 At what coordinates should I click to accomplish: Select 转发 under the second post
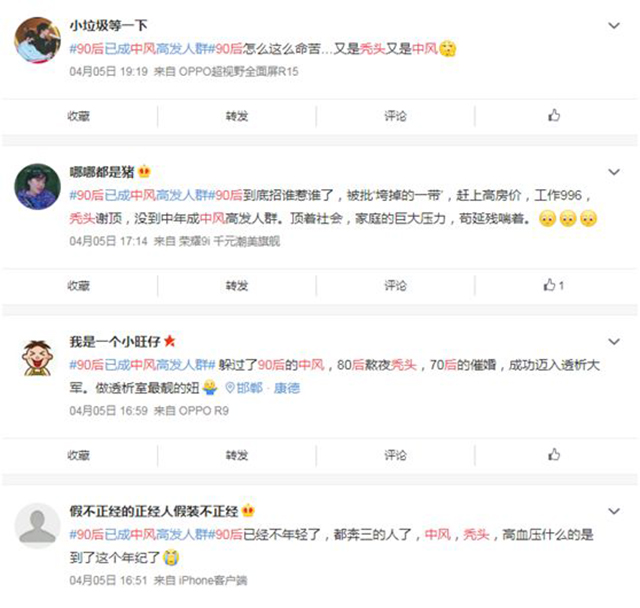[237, 286]
